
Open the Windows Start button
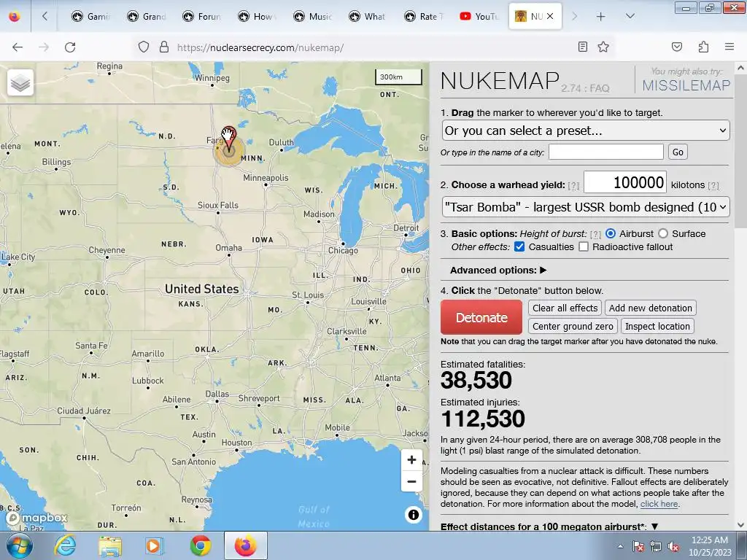(20, 545)
